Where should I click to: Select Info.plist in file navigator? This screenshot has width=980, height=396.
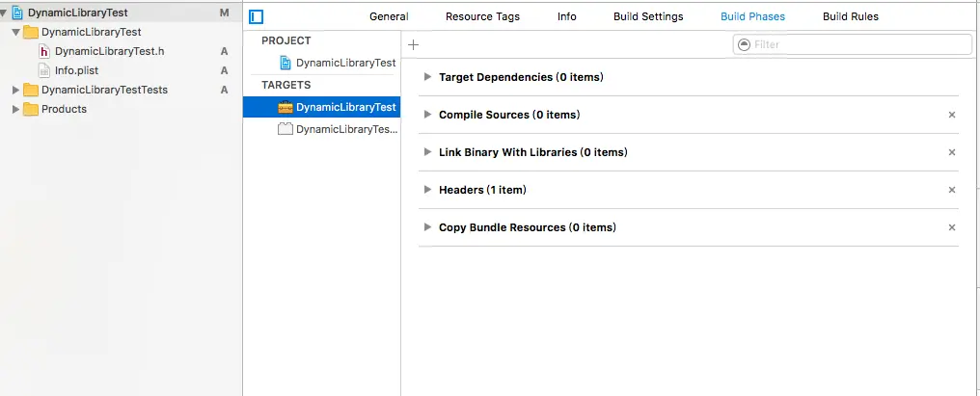click(76, 70)
